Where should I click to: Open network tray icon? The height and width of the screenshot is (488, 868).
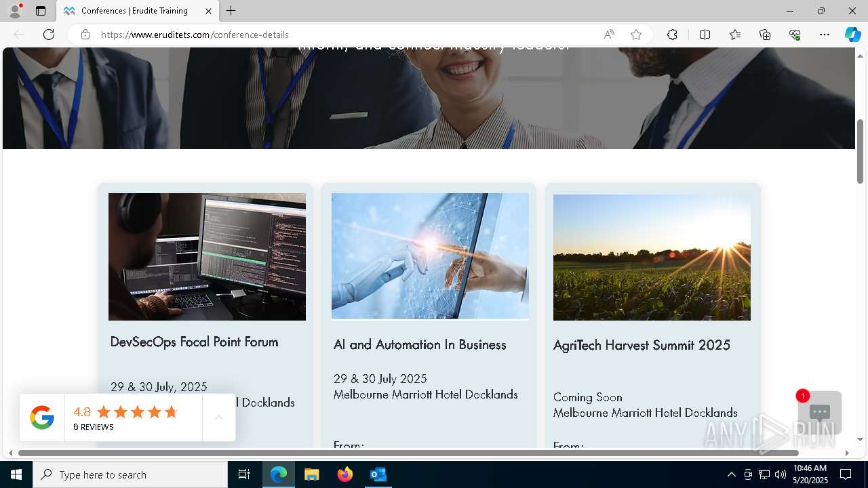point(764,474)
